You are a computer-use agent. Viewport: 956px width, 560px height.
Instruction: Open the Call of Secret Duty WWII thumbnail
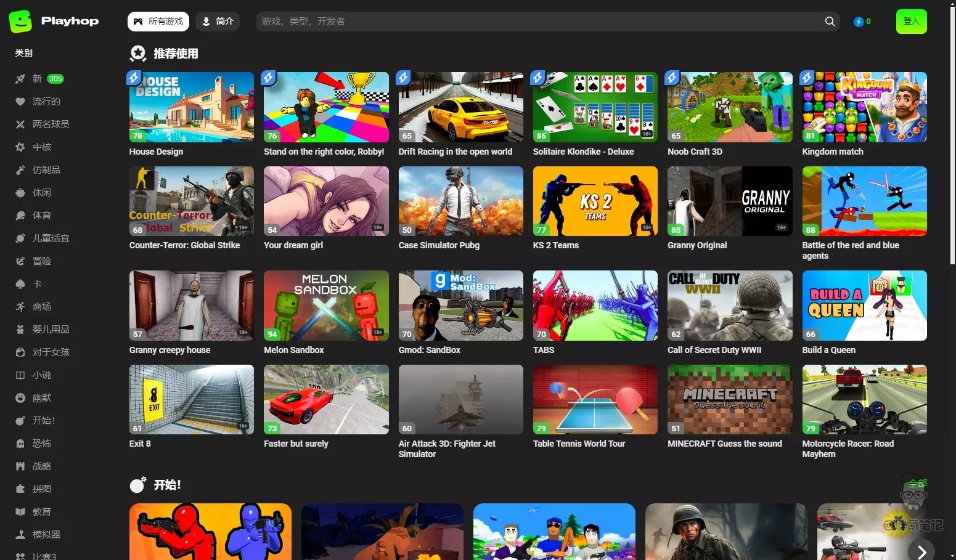click(x=730, y=306)
